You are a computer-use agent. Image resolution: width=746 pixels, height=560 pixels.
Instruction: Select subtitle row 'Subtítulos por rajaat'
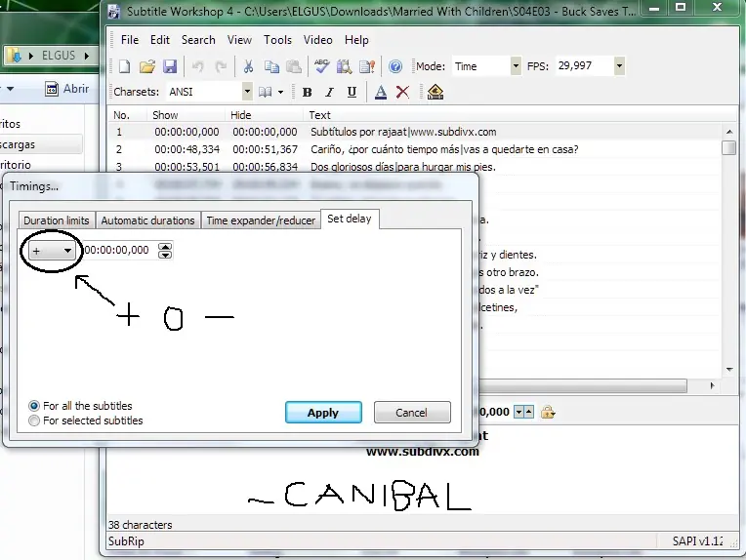click(x=415, y=132)
